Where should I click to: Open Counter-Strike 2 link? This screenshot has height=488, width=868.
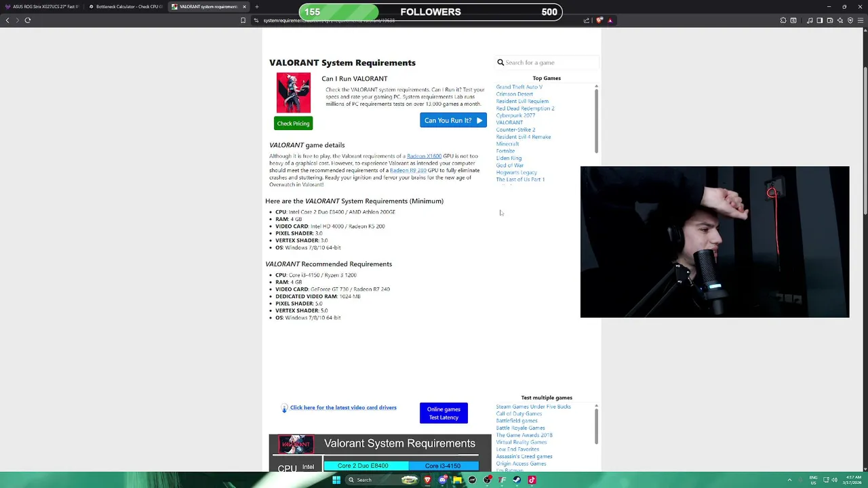click(515, 130)
